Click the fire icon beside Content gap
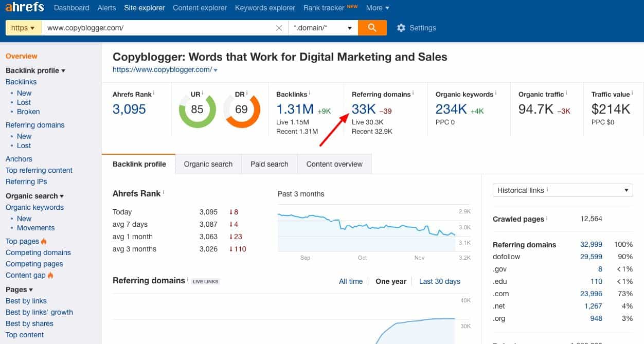The height and width of the screenshot is (344, 644). [50, 276]
